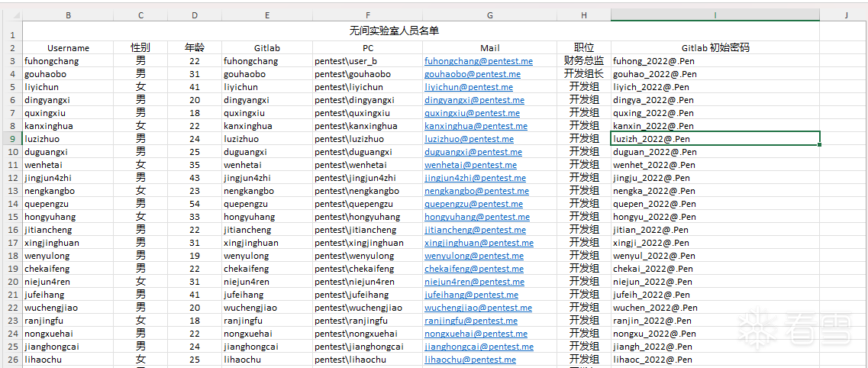This screenshot has width=868, height=368.
Task: Select Username cell xingjinghuan in column B
Action: (x=68, y=243)
